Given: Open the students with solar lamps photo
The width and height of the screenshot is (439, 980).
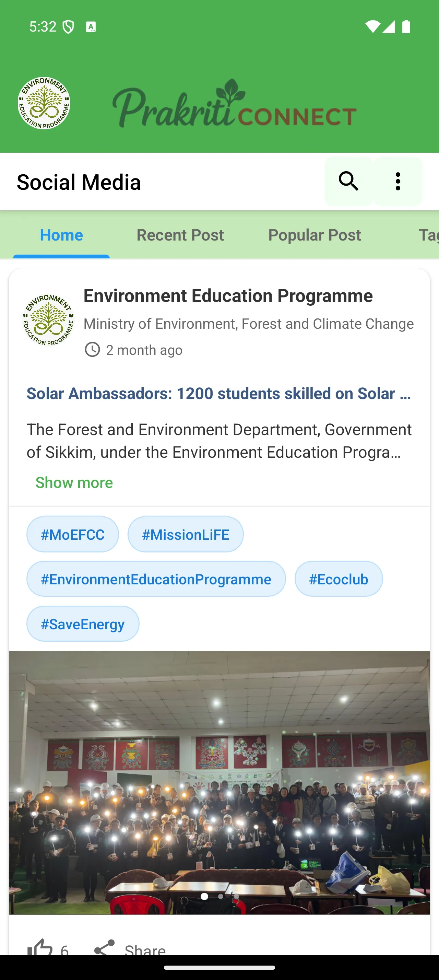Looking at the screenshot, I should (220, 783).
